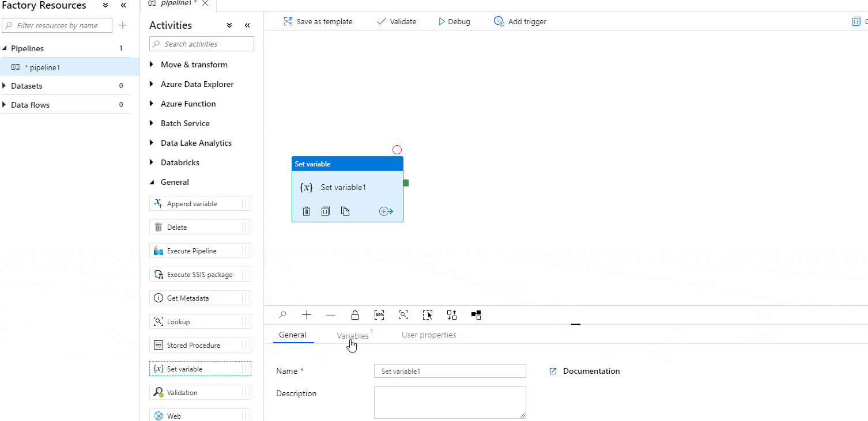868x421 pixels.
Task: Click the Append variable activity icon
Action: (158, 203)
